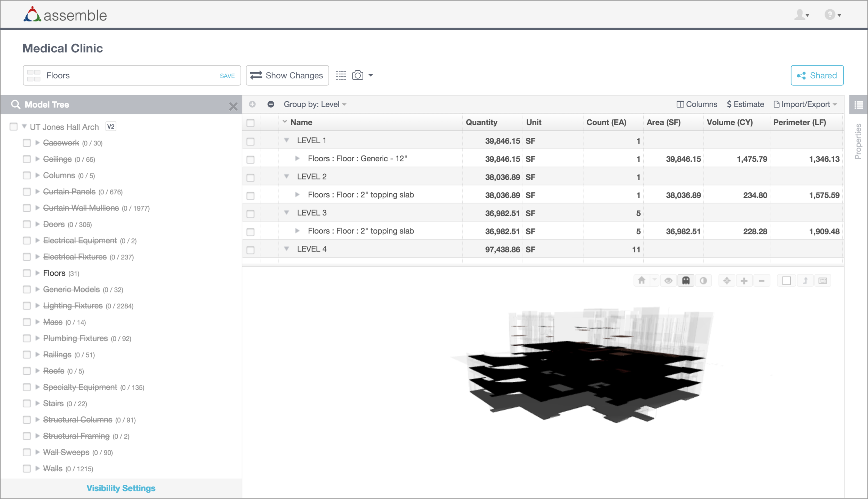Open the Estimate menu
Image resolution: width=868 pixels, height=499 pixels.
(745, 104)
